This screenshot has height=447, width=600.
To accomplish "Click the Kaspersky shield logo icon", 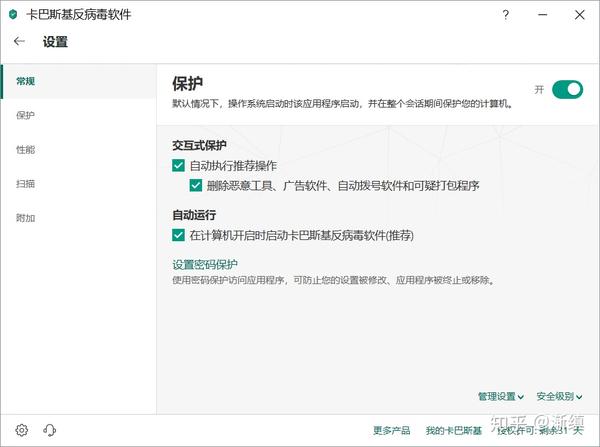I will click(13, 15).
